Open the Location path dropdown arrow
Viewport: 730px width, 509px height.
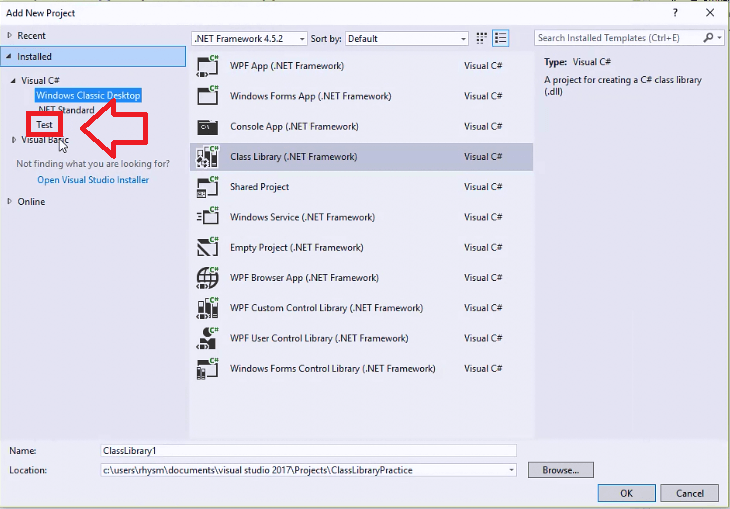[x=511, y=470]
